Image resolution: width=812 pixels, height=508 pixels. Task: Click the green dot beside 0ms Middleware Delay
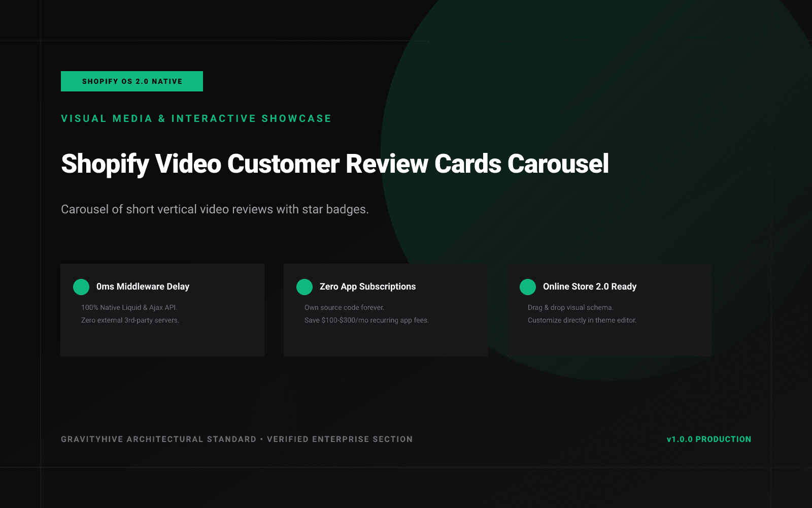click(x=81, y=287)
